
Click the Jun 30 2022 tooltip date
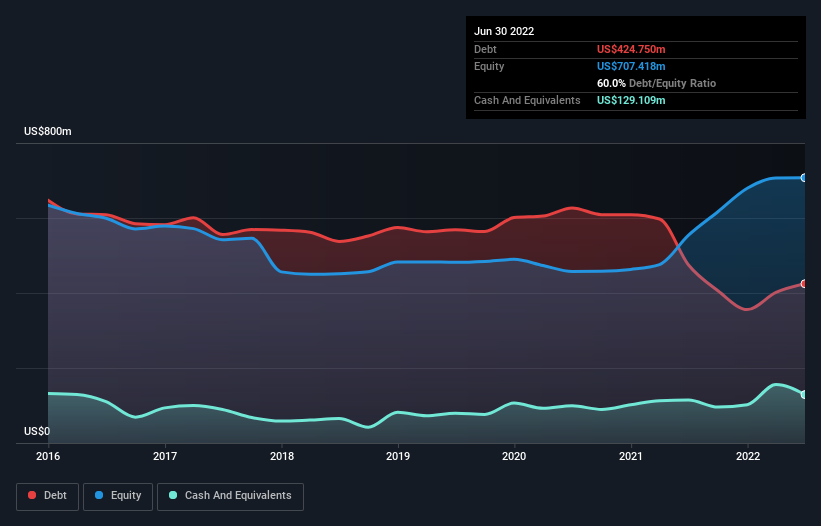pos(504,31)
